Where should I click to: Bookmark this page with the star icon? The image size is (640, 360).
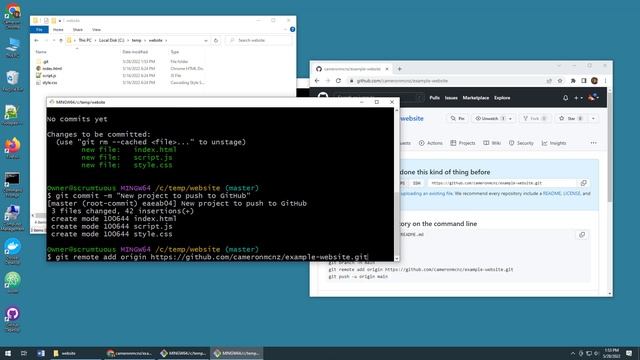(x=560, y=81)
